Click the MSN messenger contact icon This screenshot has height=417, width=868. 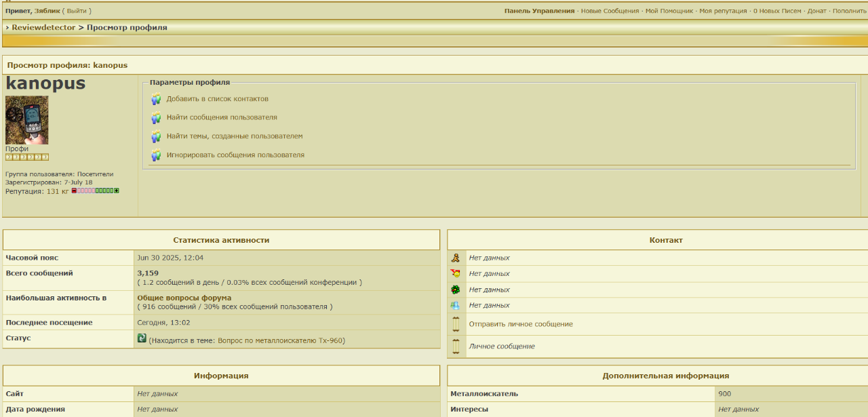click(456, 305)
